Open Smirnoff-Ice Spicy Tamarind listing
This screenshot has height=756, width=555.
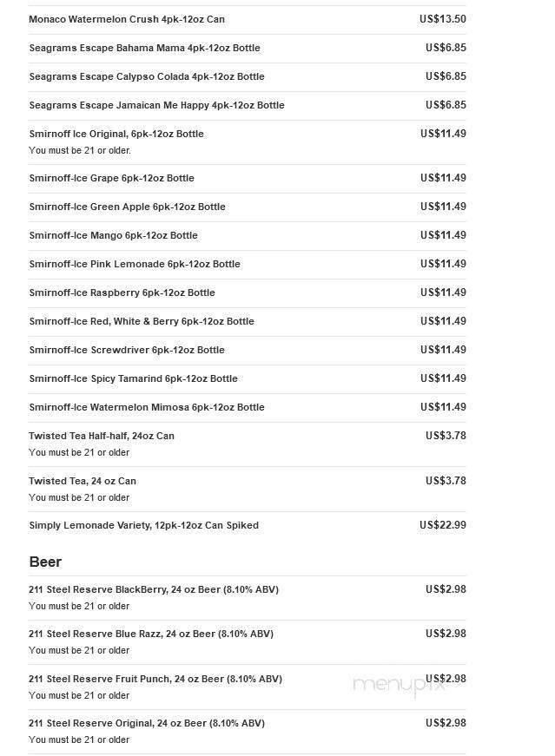pyautogui.click(x=133, y=378)
